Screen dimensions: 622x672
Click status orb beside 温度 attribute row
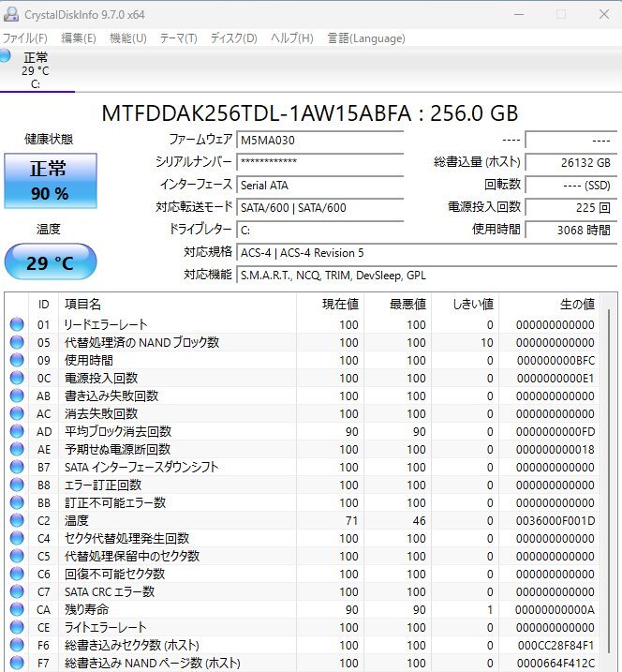tap(17, 520)
